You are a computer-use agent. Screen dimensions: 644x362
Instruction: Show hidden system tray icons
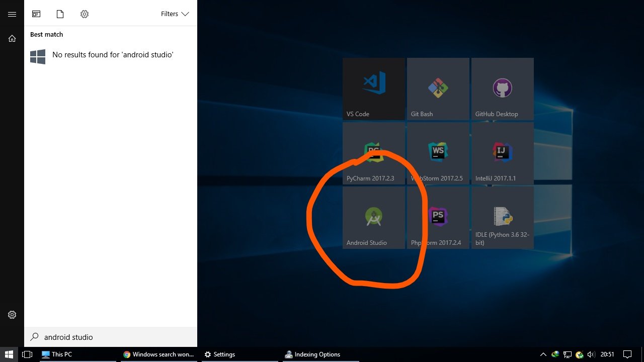(x=543, y=354)
